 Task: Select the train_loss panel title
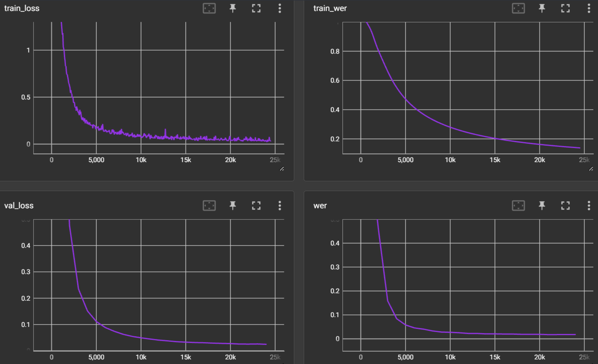coord(21,8)
